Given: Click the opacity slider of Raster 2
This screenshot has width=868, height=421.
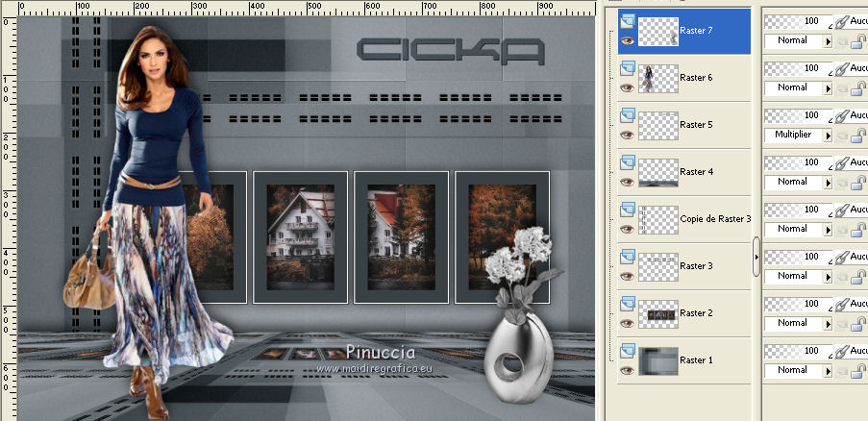Looking at the screenshot, I should tap(798, 304).
